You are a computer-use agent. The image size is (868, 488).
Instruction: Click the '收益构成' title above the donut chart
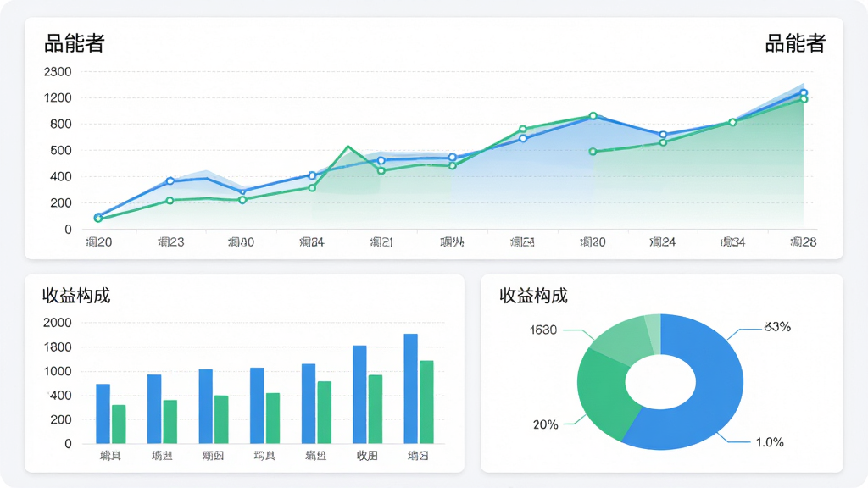(x=534, y=296)
